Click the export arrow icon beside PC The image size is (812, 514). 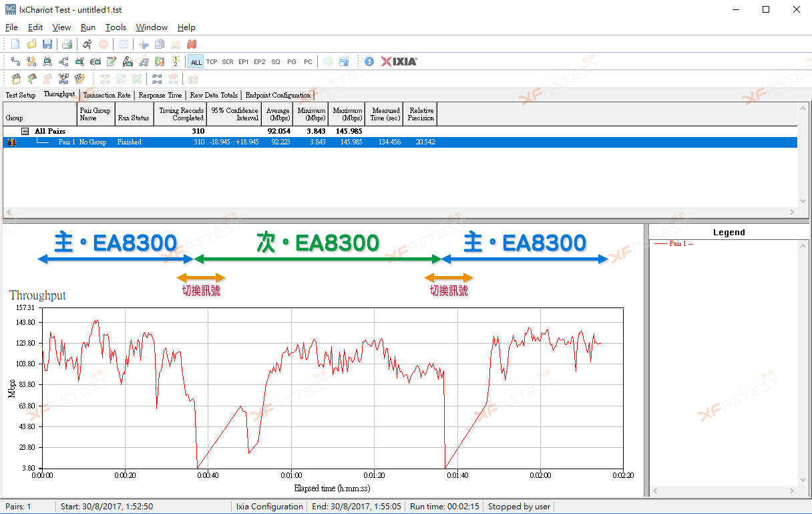point(328,61)
